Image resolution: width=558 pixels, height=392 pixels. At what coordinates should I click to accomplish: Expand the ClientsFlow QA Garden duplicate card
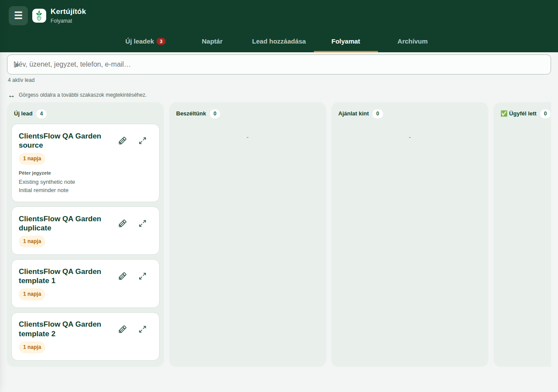(x=143, y=223)
